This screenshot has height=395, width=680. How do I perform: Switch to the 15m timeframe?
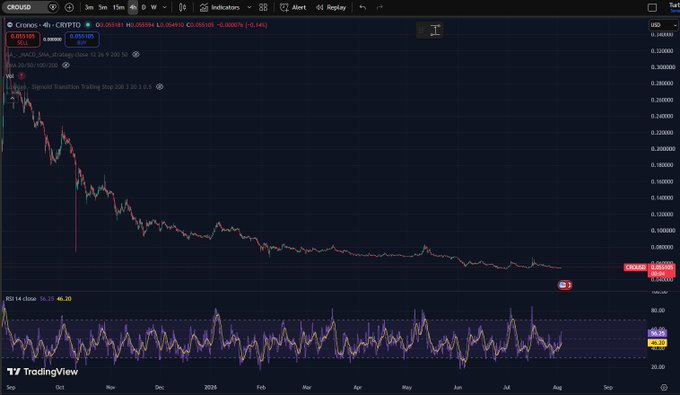click(x=118, y=7)
